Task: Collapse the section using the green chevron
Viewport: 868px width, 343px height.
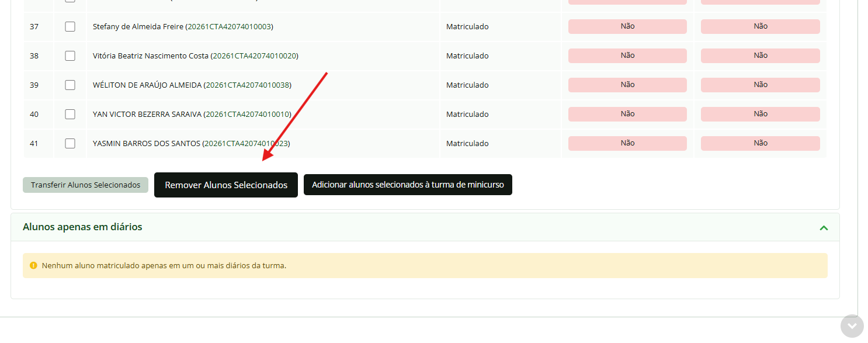Action: (824, 227)
